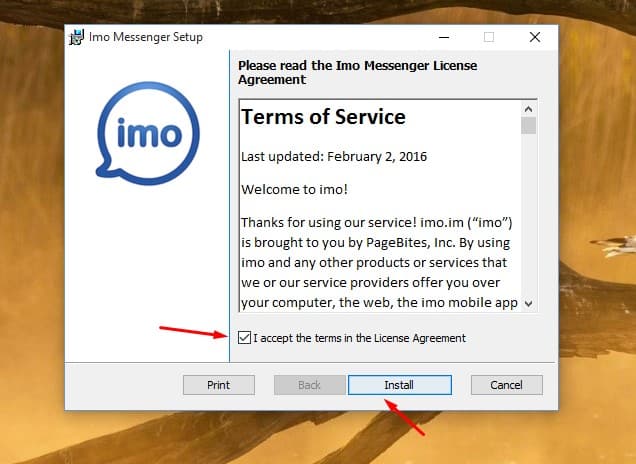Click the 'Please read' License Agreement header
636x464 pixels.
tap(357, 72)
